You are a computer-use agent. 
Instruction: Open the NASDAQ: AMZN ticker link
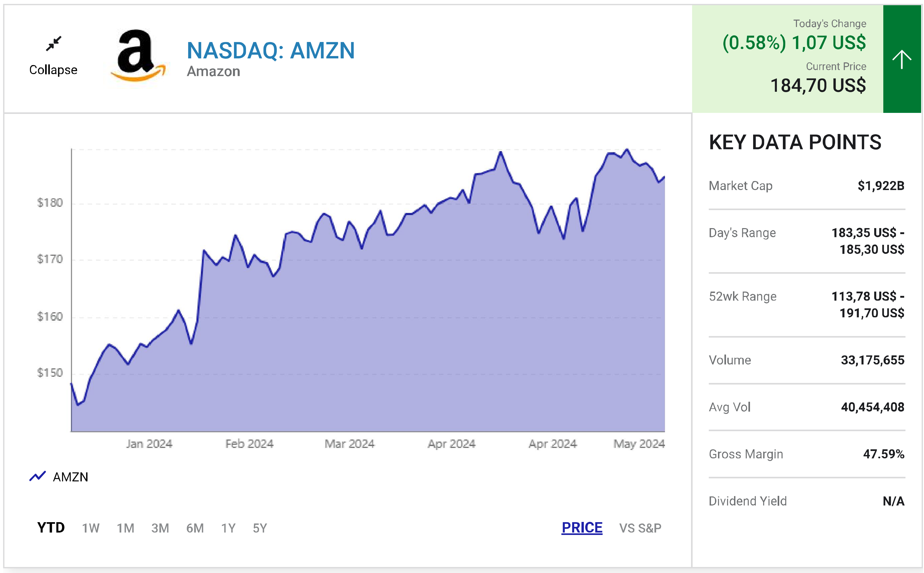[x=271, y=50]
